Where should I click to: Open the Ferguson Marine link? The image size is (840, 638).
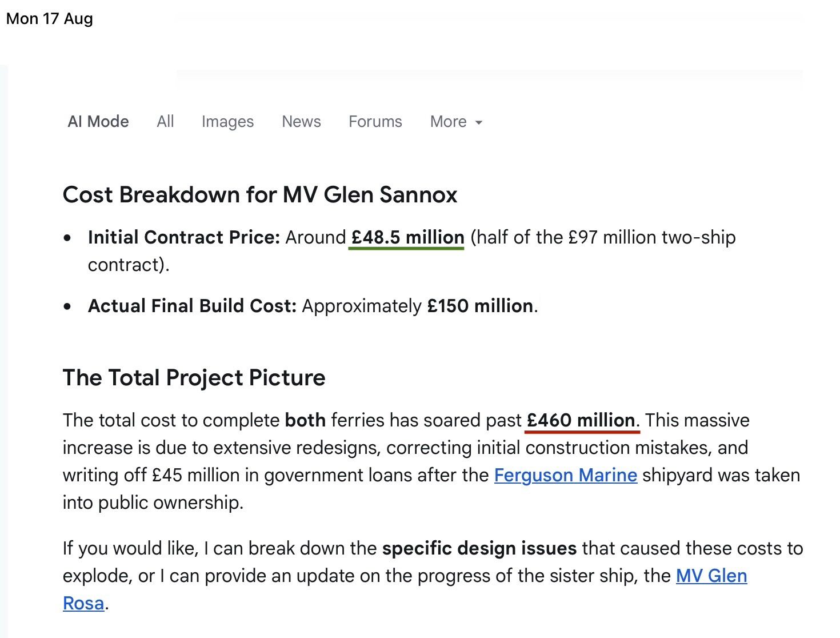[566, 475]
